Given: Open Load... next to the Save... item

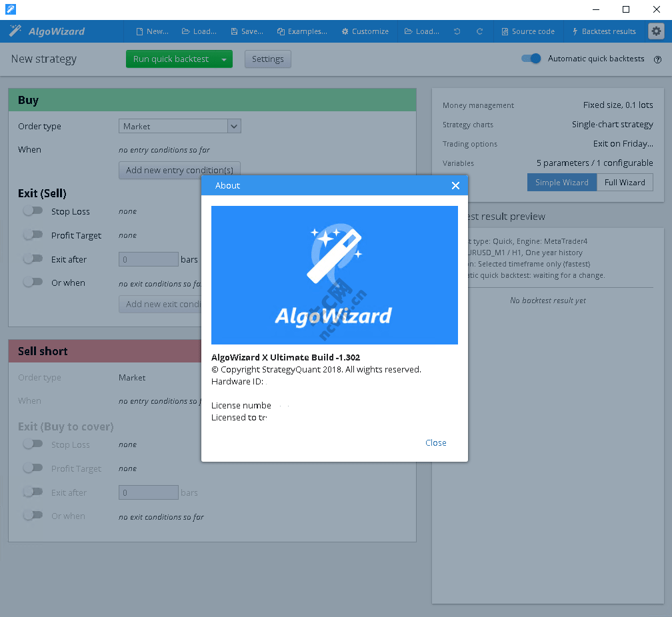Looking at the screenshot, I should (x=199, y=31).
